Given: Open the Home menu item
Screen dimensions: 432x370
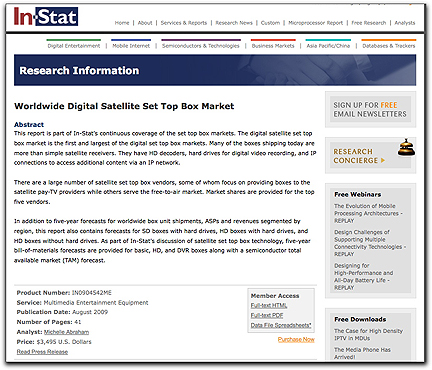Looking at the screenshot, I should click(x=122, y=23).
